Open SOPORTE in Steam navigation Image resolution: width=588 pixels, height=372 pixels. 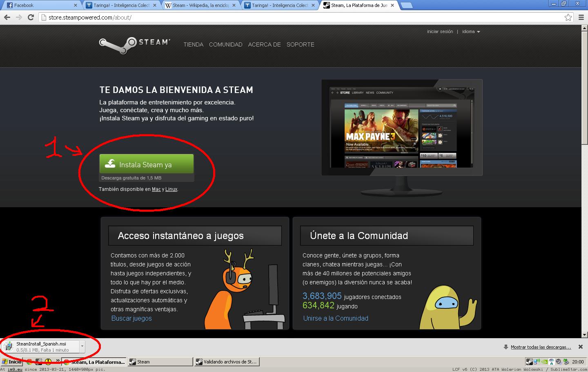pyautogui.click(x=301, y=44)
